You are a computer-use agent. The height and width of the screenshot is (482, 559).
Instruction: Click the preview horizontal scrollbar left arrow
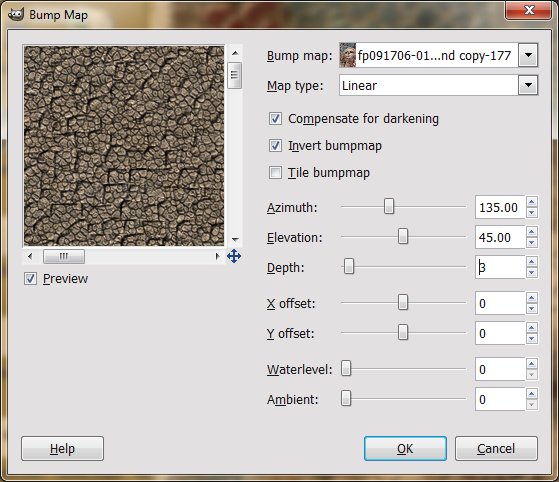click(30, 256)
